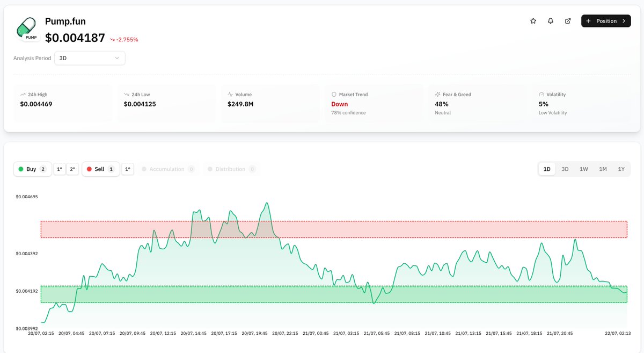Click the $0.004469 24h High value
The image size is (644, 353).
point(36,104)
